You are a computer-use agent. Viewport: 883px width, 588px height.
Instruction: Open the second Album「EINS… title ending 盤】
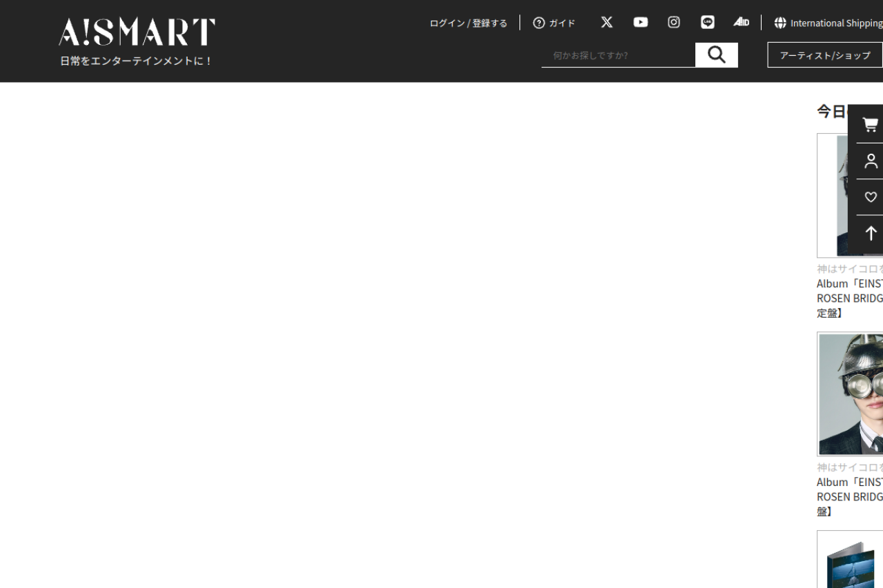point(850,496)
